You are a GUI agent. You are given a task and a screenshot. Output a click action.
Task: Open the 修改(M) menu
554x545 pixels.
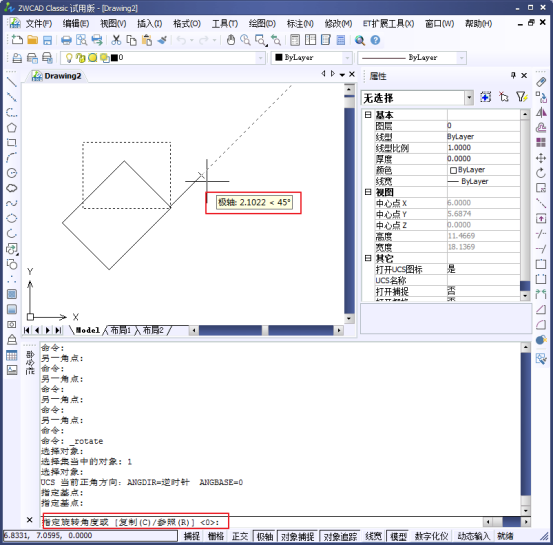point(338,24)
